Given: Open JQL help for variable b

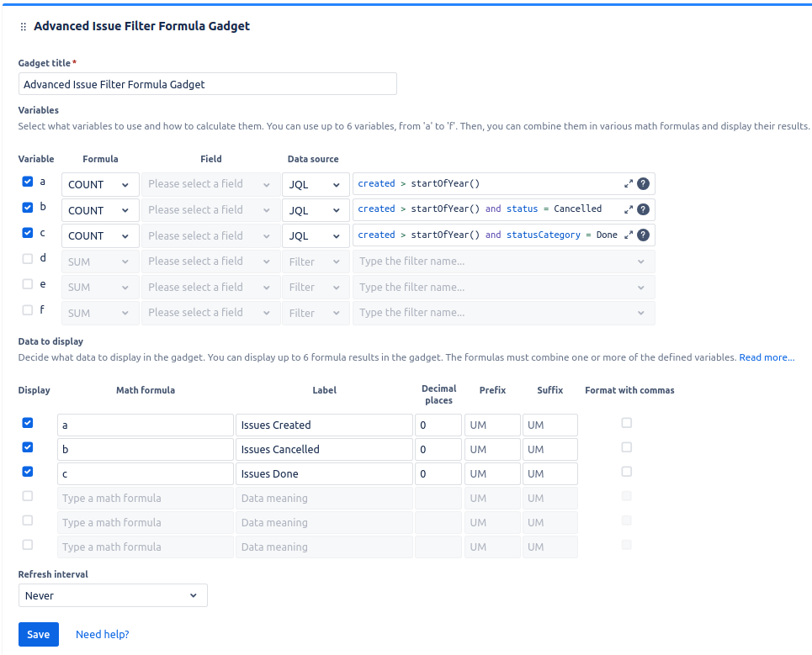Looking at the screenshot, I should [x=643, y=209].
